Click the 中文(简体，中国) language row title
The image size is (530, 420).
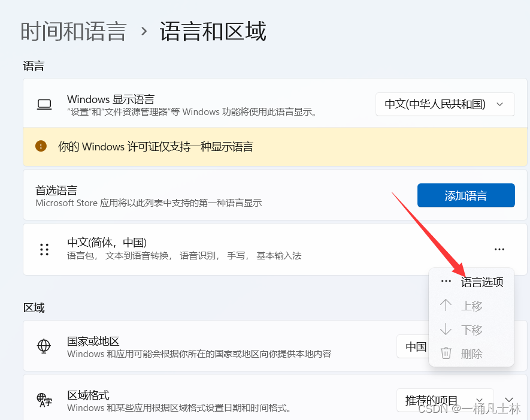point(107,243)
